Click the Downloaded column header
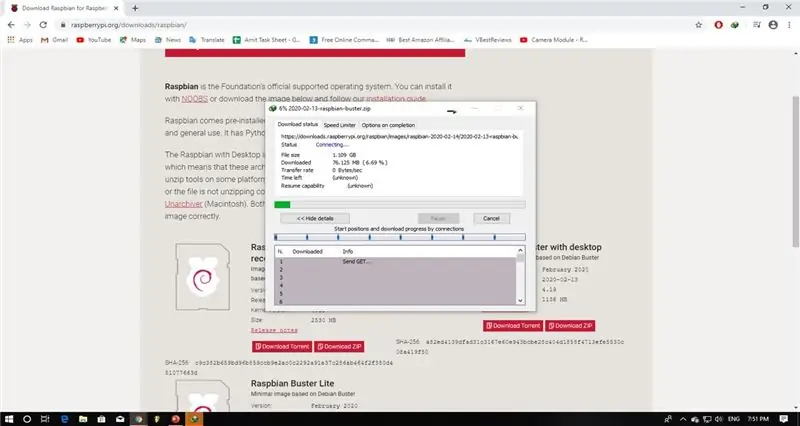 tap(307, 252)
